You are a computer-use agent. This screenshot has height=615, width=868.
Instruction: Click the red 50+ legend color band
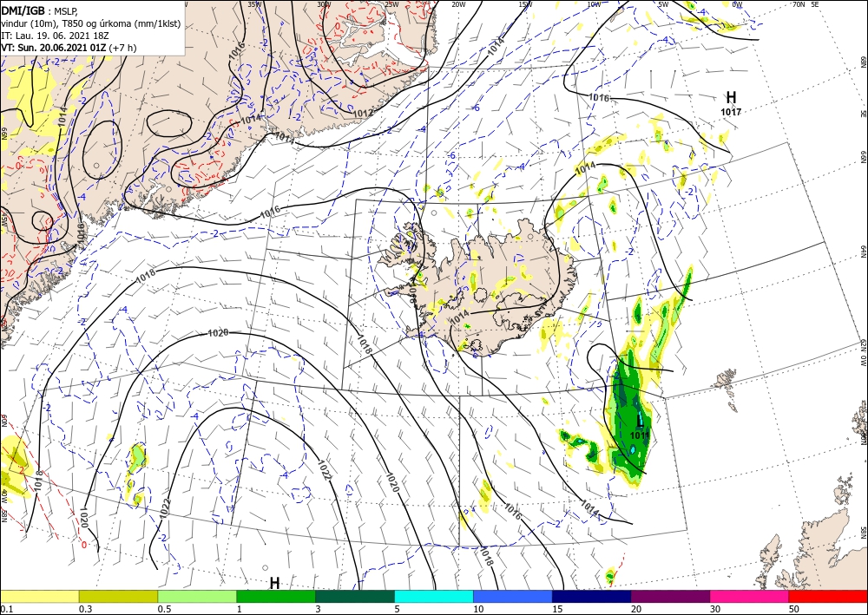click(x=828, y=596)
